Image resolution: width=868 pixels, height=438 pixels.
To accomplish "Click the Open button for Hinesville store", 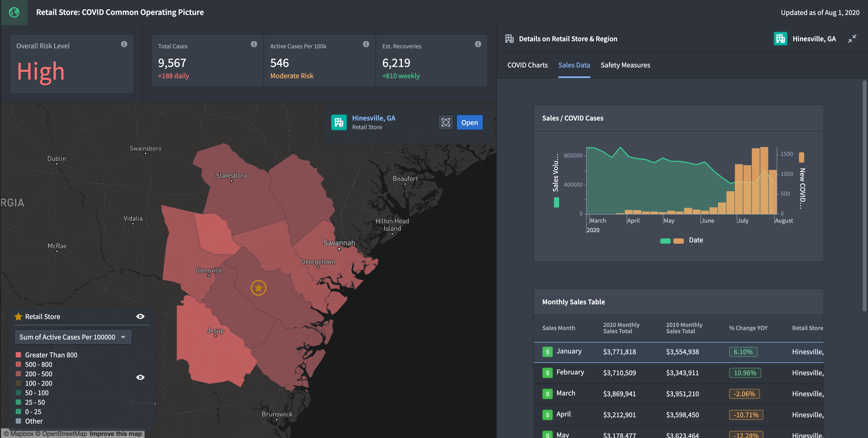I will pos(469,122).
